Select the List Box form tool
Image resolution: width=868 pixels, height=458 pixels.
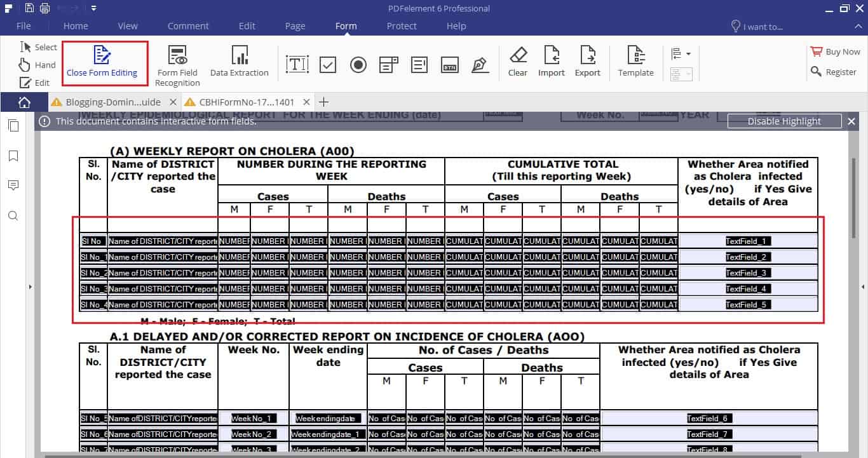pyautogui.click(x=419, y=64)
